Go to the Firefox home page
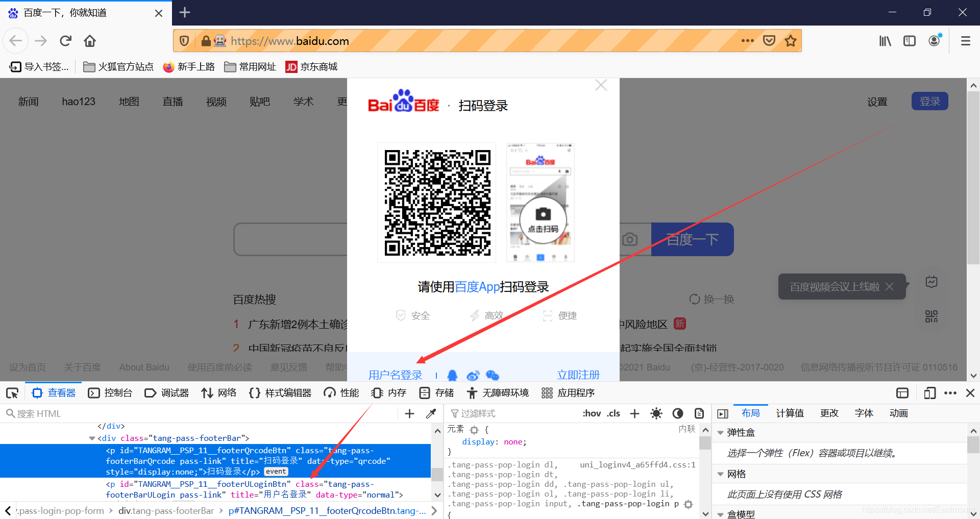This screenshot has width=980, height=519. (90, 41)
